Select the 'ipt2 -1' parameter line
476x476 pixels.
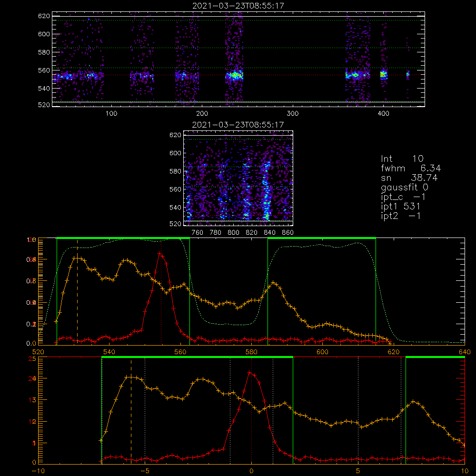[x=400, y=216]
